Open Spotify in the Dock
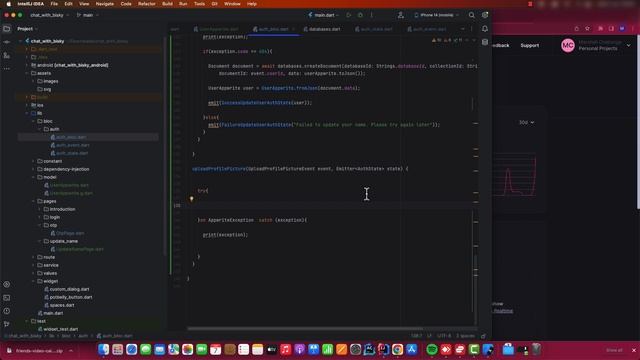The height and width of the screenshot is (360, 640). coord(432,349)
